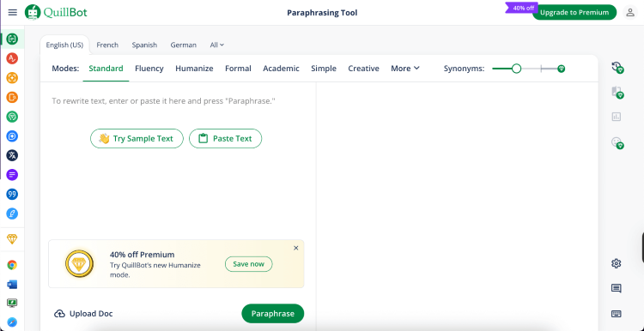The width and height of the screenshot is (644, 331).
Task: Open the Citation Generator quotes icon
Action: [12, 194]
